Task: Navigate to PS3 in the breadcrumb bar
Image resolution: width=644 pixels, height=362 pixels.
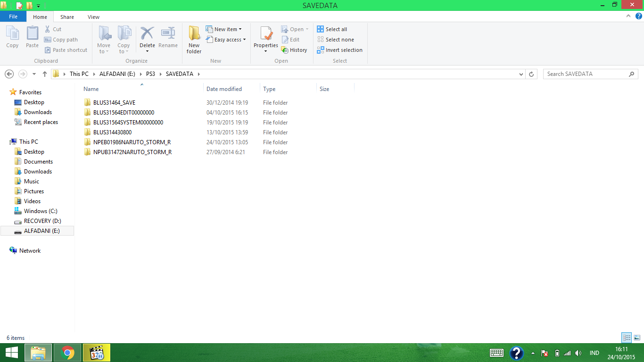Action: point(150,74)
